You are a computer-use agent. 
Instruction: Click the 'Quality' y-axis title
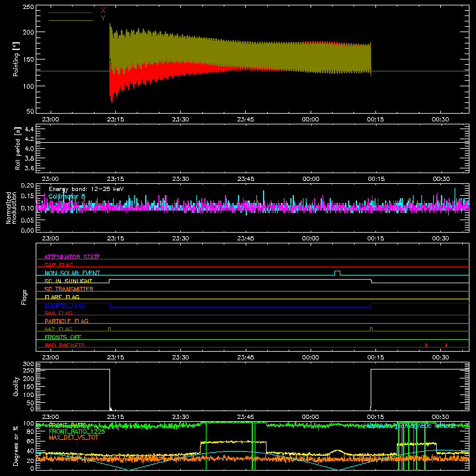[16, 386]
